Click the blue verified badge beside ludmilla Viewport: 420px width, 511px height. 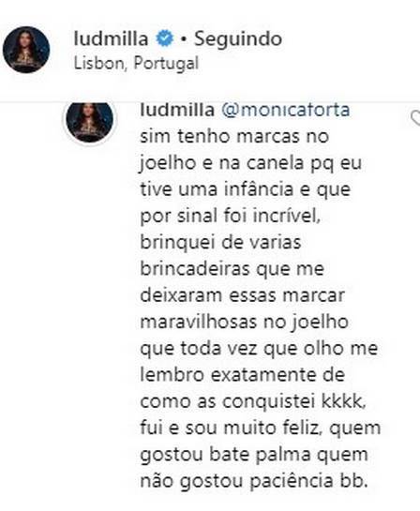point(165,38)
